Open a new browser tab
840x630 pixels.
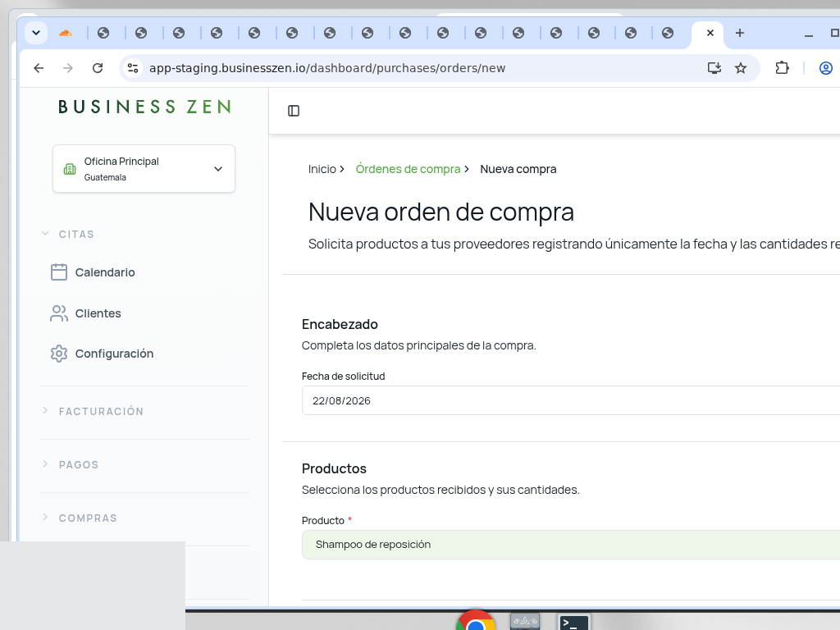point(740,33)
